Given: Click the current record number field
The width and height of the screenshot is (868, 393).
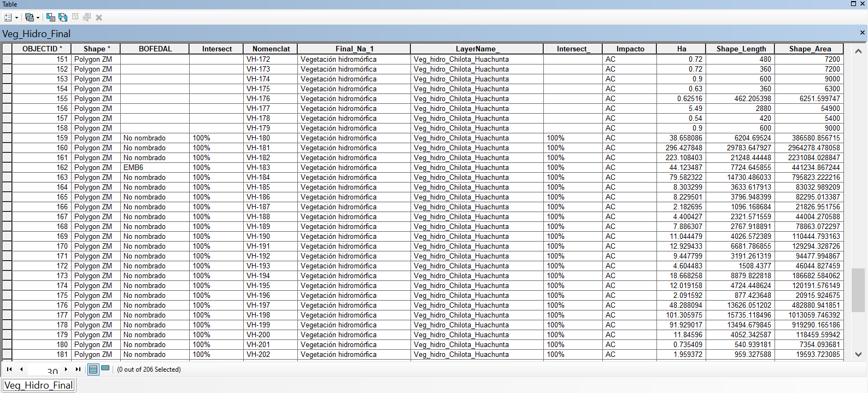Looking at the screenshot, I should pyautogui.click(x=44, y=370).
